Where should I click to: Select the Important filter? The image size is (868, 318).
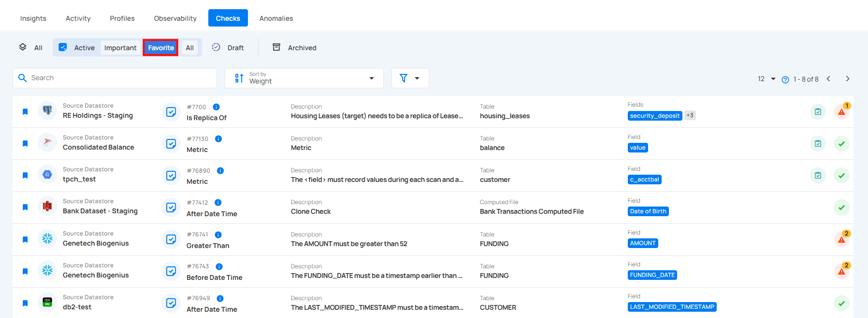click(x=120, y=48)
